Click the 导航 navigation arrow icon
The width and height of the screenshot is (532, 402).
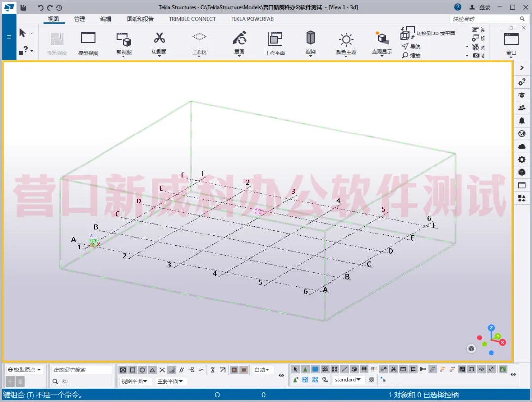click(x=405, y=46)
